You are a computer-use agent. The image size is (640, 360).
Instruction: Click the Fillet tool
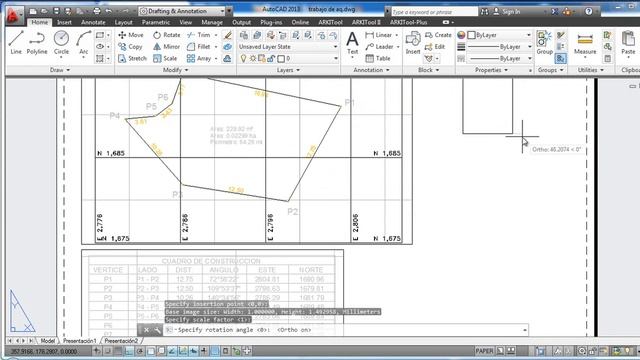pos(198,47)
